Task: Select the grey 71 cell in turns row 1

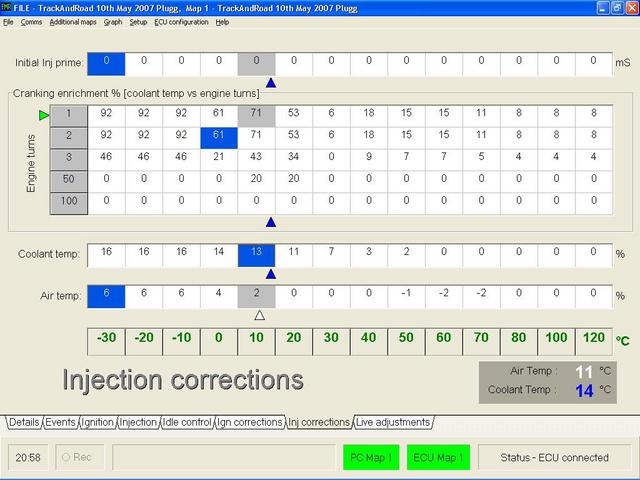Action: pyautogui.click(x=256, y=116)
